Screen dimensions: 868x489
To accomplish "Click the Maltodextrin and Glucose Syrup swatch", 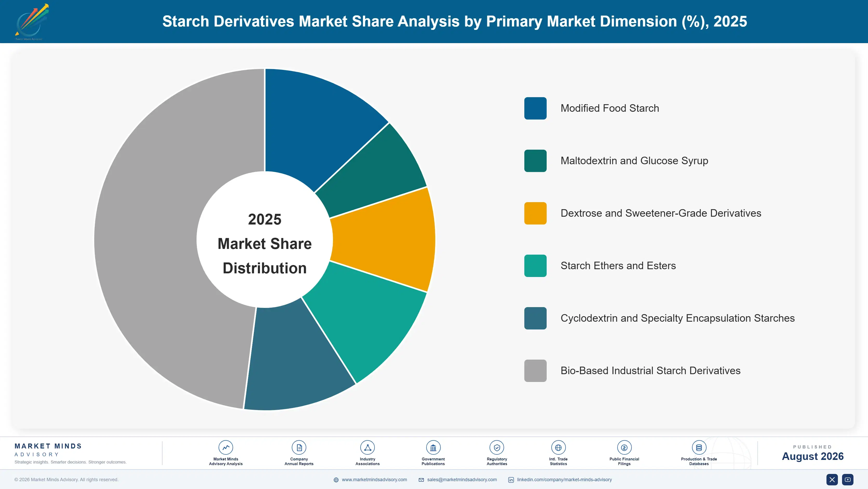I will (x=535, y=161).
